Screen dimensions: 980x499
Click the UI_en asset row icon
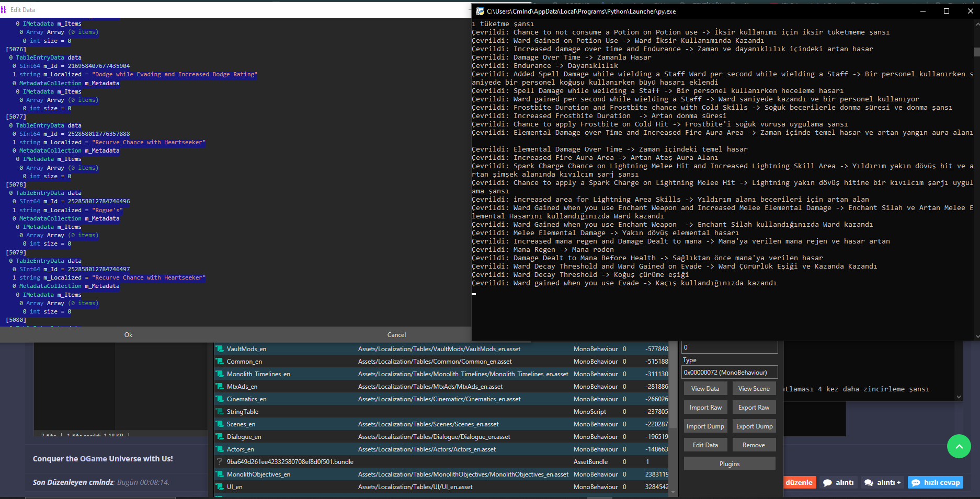(x=220, y=487)
